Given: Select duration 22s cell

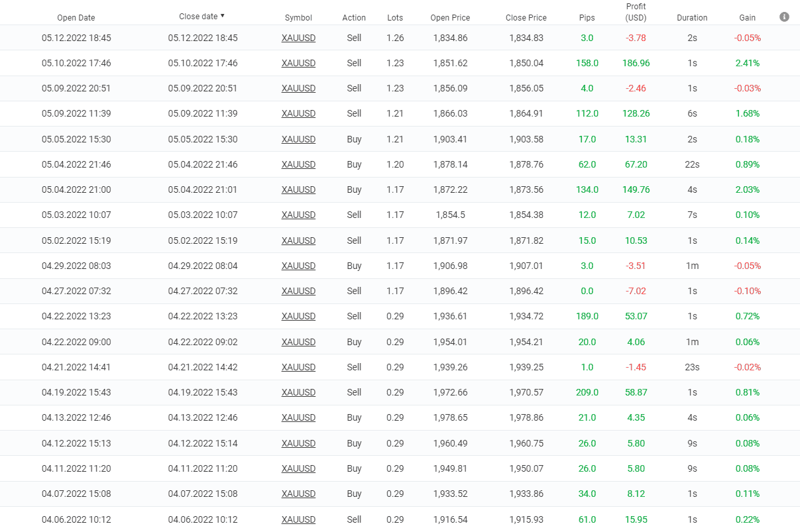Looking at the screenshot, I should [692, 164].
